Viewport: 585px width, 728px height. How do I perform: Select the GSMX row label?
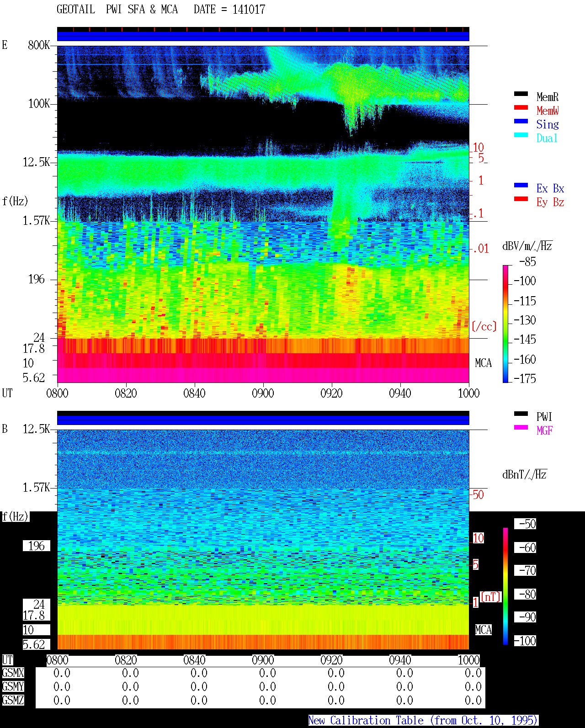[x=13, y=673]
